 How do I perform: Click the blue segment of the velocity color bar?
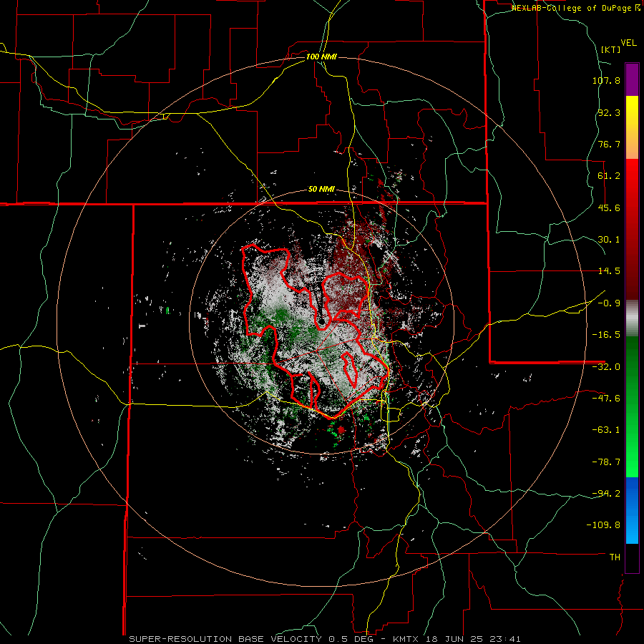[x=632, y=510]
